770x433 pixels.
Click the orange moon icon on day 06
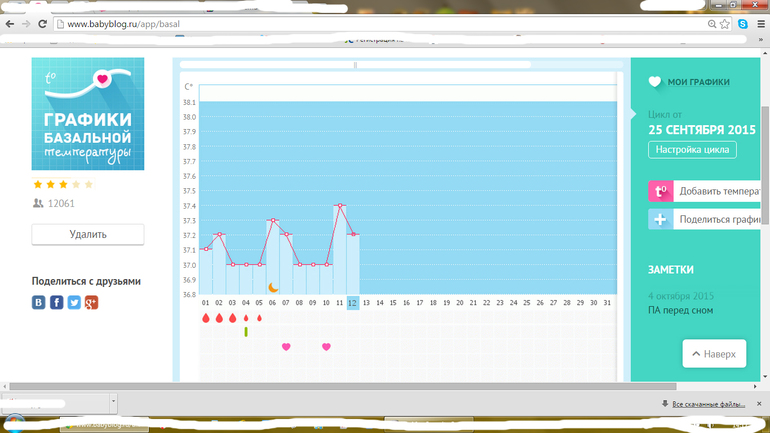click(x=272, y=288)
